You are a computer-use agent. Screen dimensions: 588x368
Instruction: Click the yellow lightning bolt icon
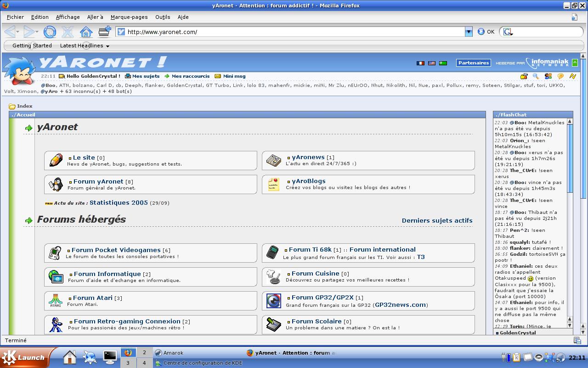tap(573, 76)
